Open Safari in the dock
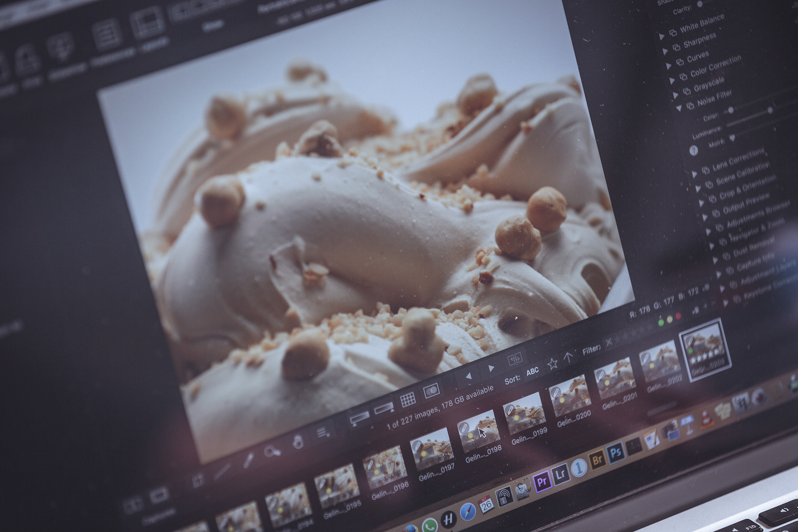798x532 pixels. (x=468, y=512)
